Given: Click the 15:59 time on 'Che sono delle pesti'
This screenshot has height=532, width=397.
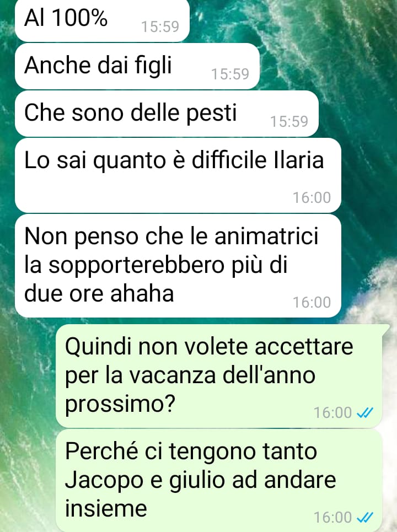Looking at the screenshot, I should click(289, 121).
